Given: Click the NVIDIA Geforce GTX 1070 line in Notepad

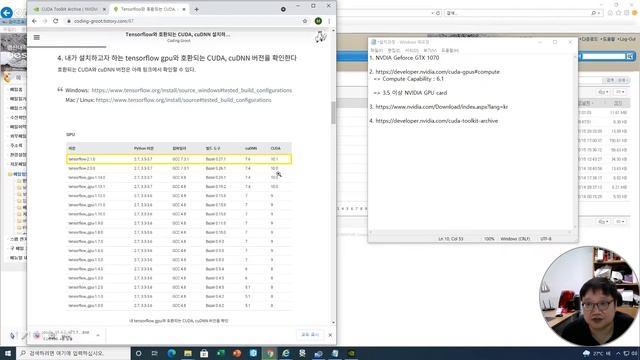Looking at the screenshot, I should click(x=404, y=58).
